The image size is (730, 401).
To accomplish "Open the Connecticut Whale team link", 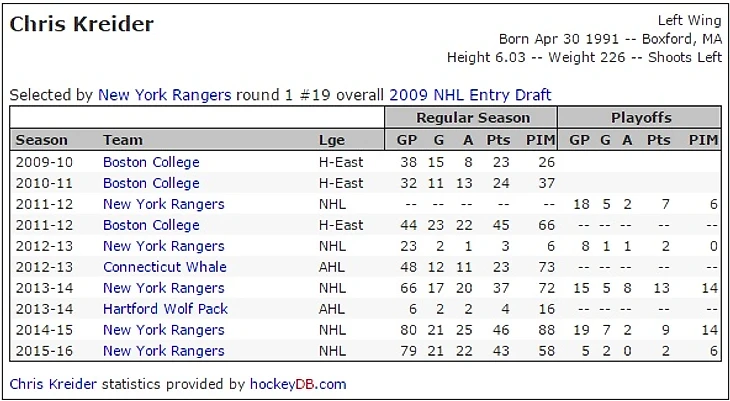I will (164, 267).
